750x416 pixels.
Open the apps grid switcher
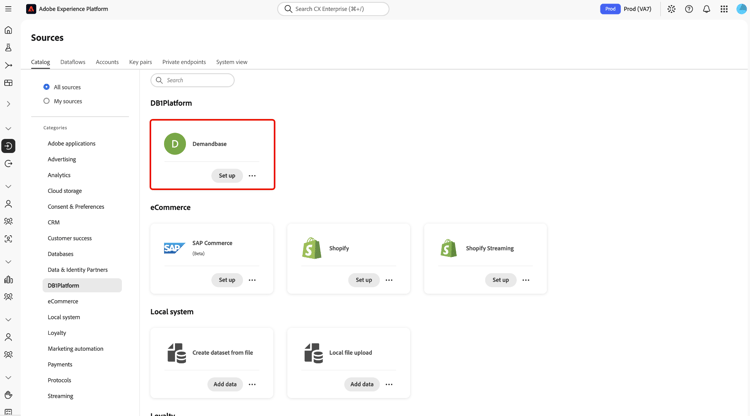(724, 9)
